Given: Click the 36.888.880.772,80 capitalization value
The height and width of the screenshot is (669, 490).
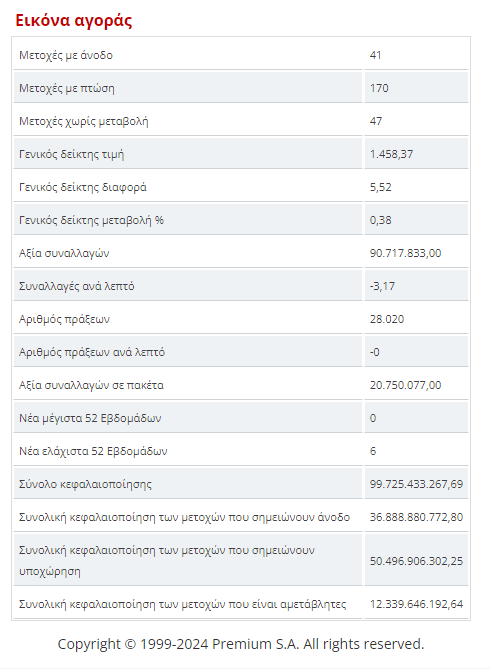Looking at the screenshot, I should click(x=416, y=517).
